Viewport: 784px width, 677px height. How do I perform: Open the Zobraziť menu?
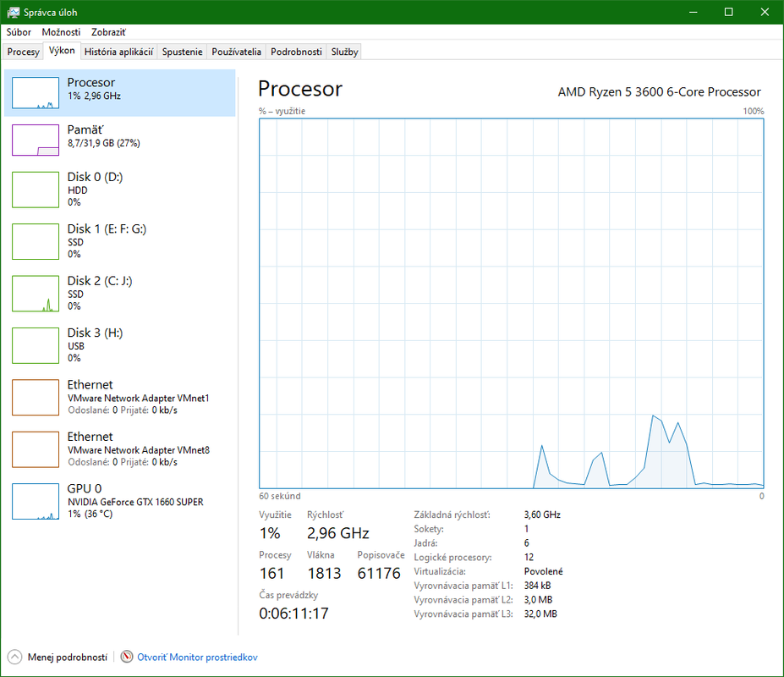[x=108, y=32]
